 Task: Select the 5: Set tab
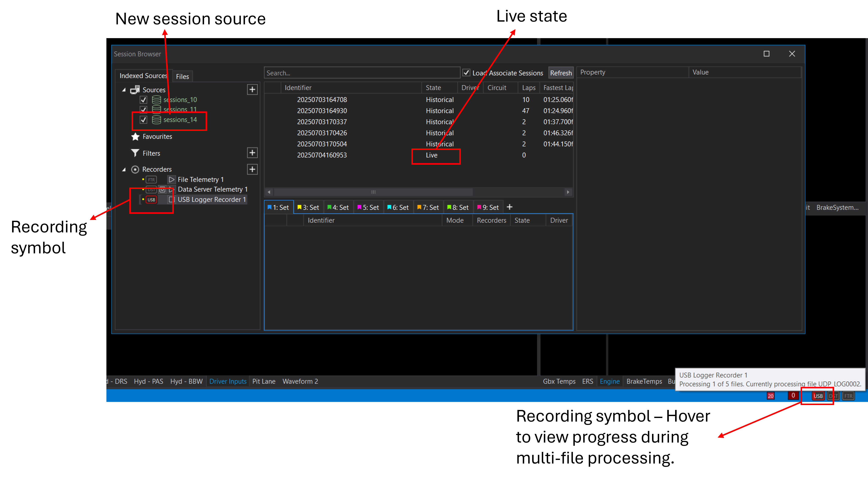tap(368, 207)
